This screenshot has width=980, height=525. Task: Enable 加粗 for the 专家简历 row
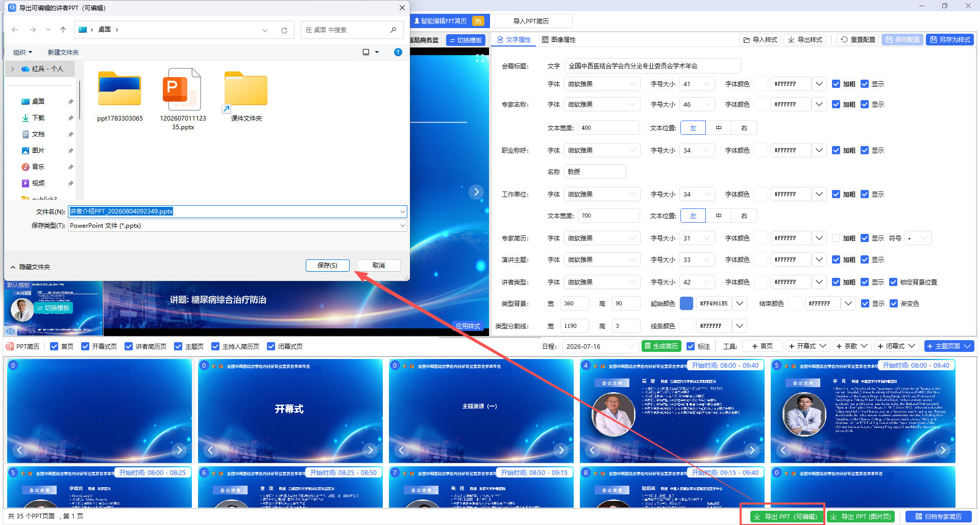tap(836, 238)
